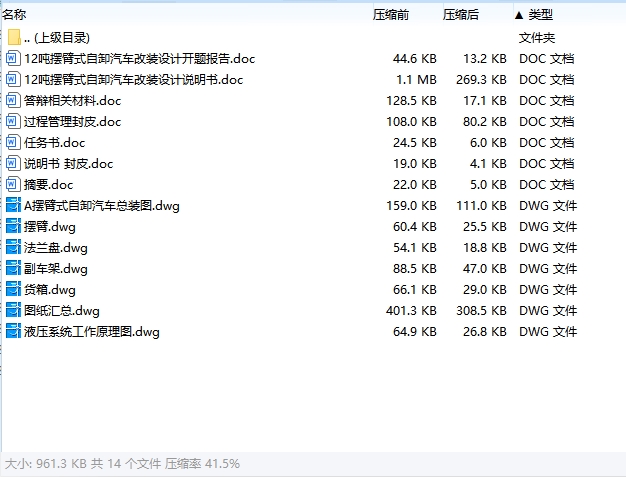
Task: Click the 269.3 KB compressed size
Action: [481, 79]
